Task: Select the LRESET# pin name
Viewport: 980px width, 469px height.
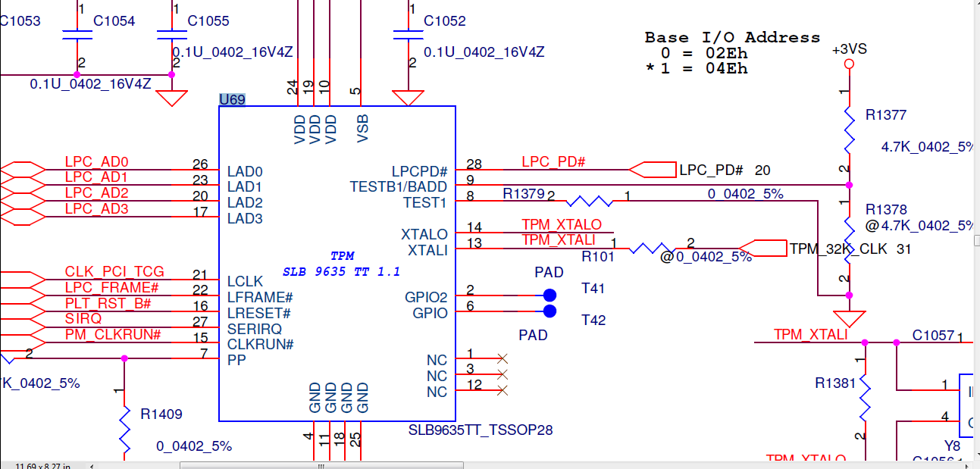Action: [259, 313]
